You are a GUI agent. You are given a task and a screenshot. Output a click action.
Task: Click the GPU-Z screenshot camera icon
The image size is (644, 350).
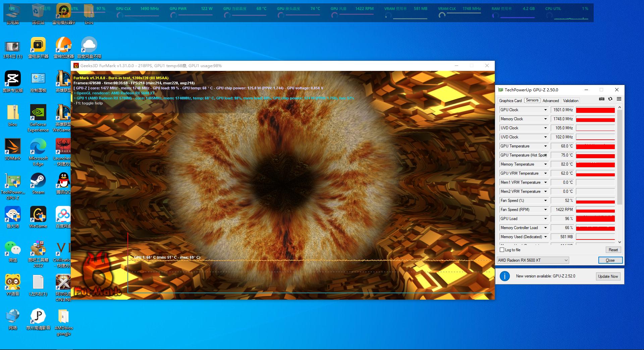tap(602, 99)
